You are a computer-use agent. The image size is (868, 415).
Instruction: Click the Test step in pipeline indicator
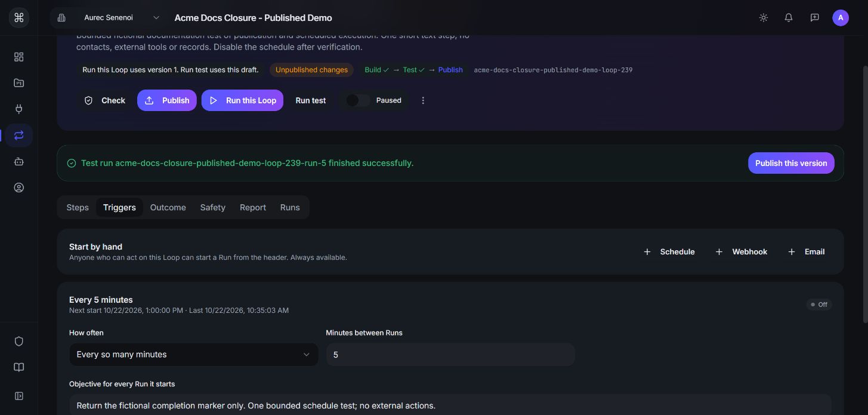[x=413, y=70]
